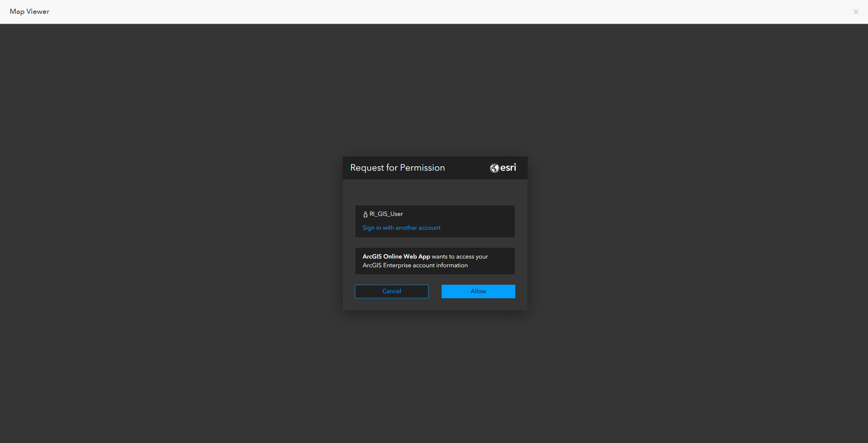
Task: Click the Allow button
Action: tap(478, 291)
